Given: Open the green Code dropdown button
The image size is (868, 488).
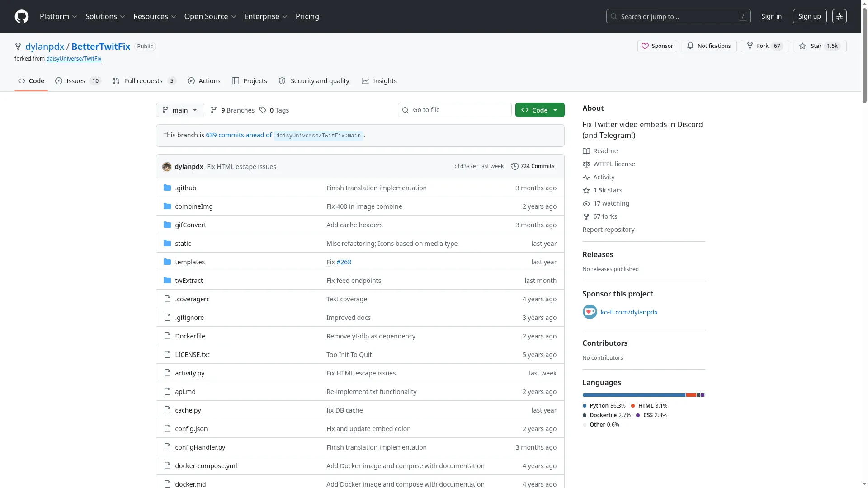Looking at the screenshot, I should (540, 110).
